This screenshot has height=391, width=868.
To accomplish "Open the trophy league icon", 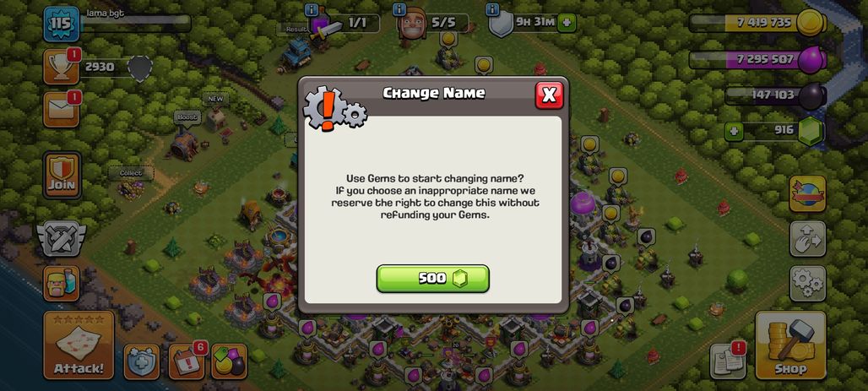I will click(x=61, y=67).
